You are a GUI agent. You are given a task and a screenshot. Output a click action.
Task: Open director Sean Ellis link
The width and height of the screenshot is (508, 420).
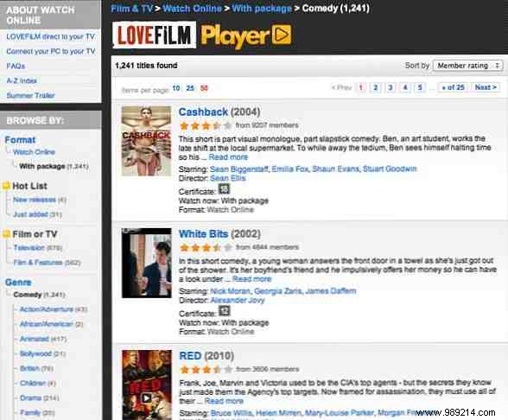[x=228, y=178]
